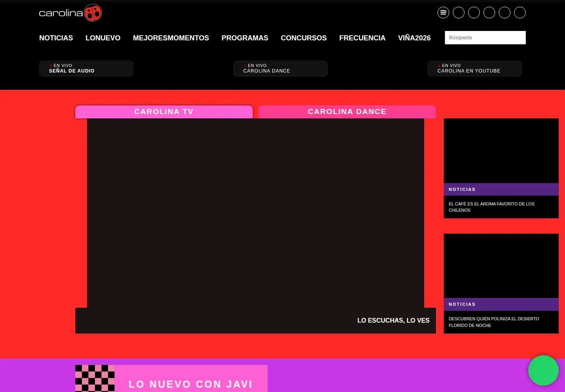565x392 pixels.
Task: Select NOTICIAS label above the desierto headline
Action: click(462, 304)
